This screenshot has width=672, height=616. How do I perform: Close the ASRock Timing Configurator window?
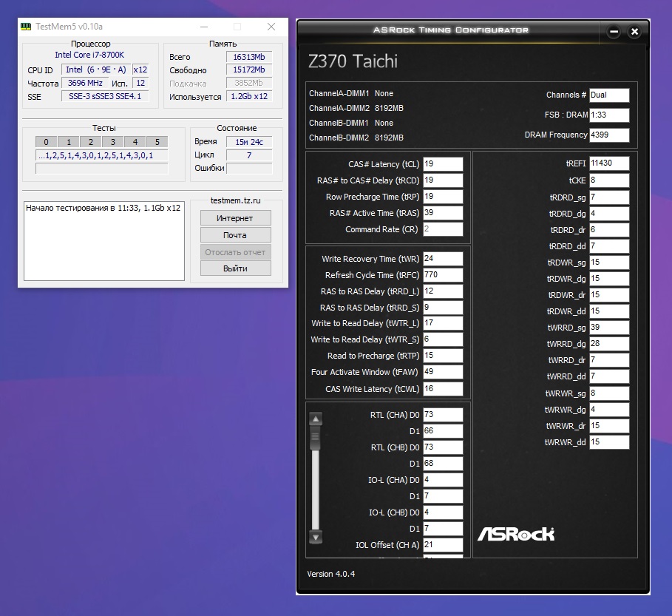tap(635, 31)
